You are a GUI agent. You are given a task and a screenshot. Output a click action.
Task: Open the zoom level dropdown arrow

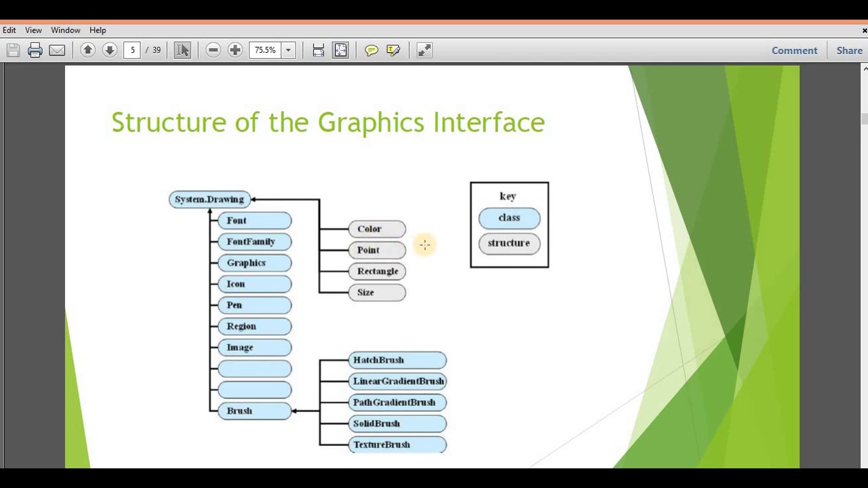click(288, 50)
